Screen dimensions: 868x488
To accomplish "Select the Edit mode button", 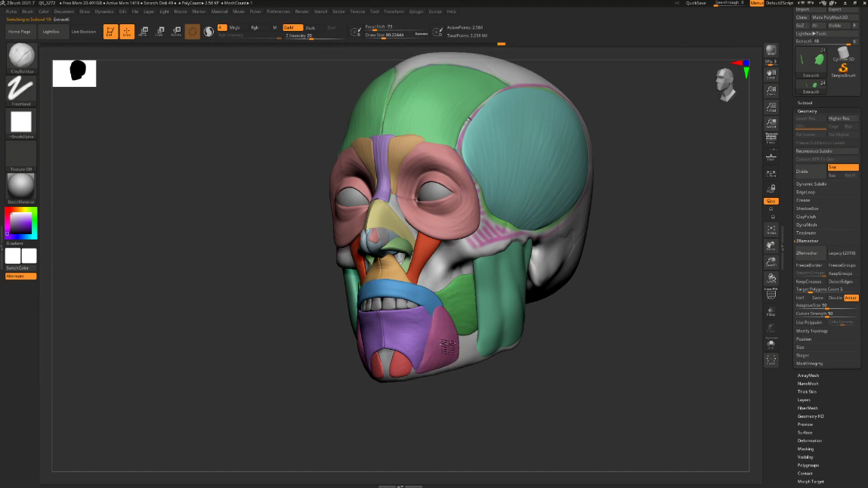I will point(110,32).
